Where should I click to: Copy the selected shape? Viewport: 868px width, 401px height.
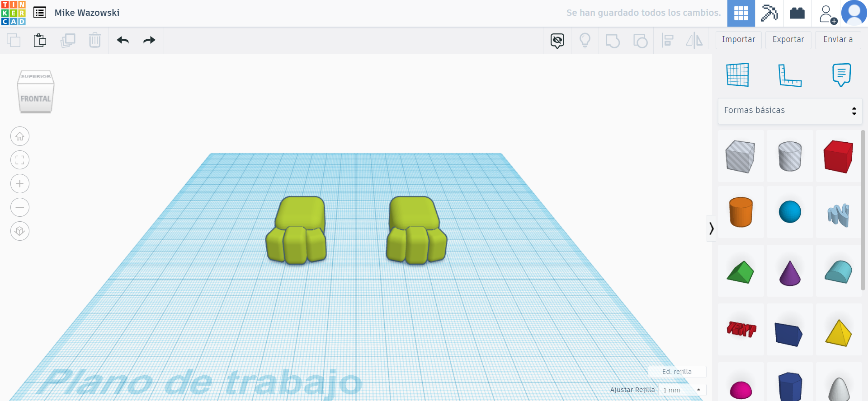pyautogui.click(x=14, y=40)
